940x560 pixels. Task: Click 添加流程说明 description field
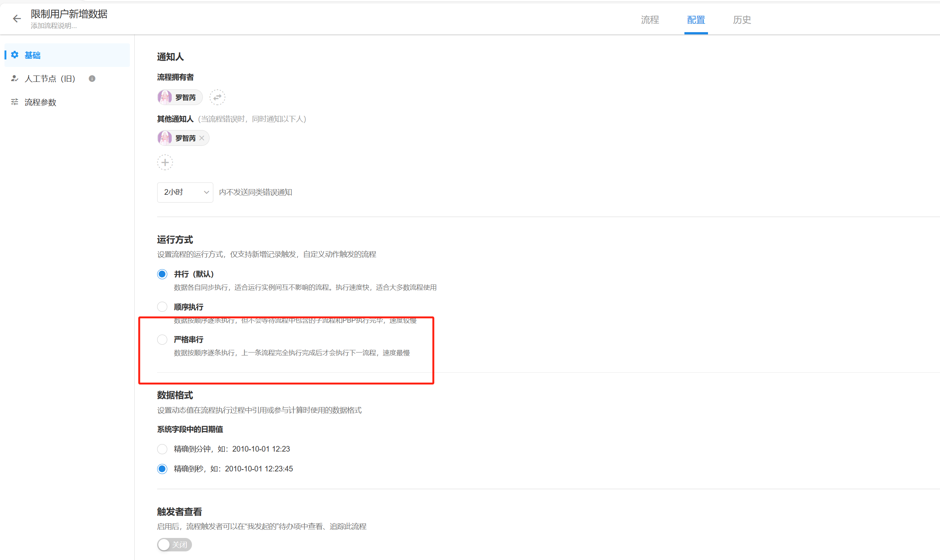54,26
